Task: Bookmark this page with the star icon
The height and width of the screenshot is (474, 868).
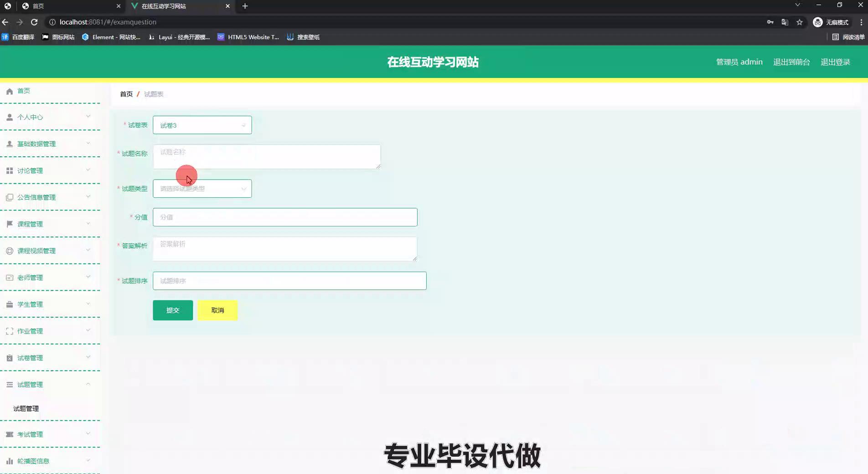Action: tap(799, 22)
